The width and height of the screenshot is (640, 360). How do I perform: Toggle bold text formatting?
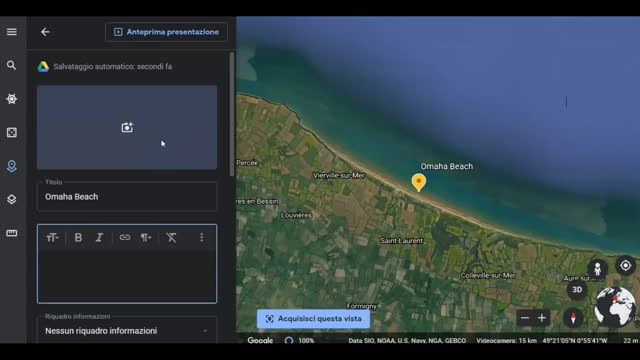click(x=78, y=238)
